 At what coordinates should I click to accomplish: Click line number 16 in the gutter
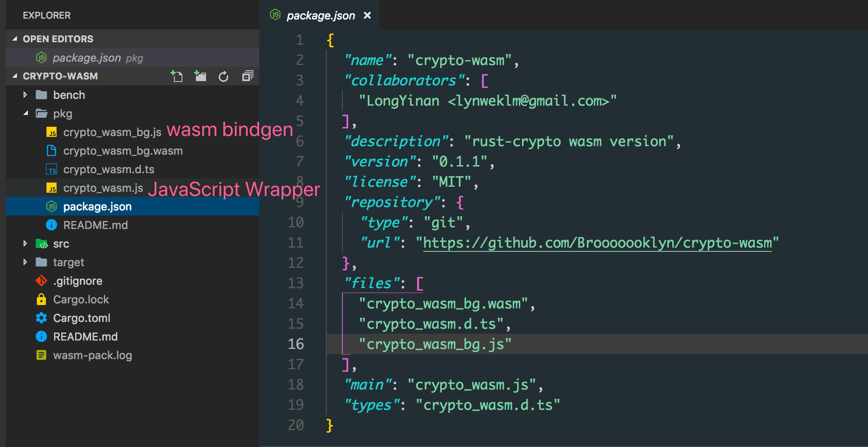(x=296, y=344)
